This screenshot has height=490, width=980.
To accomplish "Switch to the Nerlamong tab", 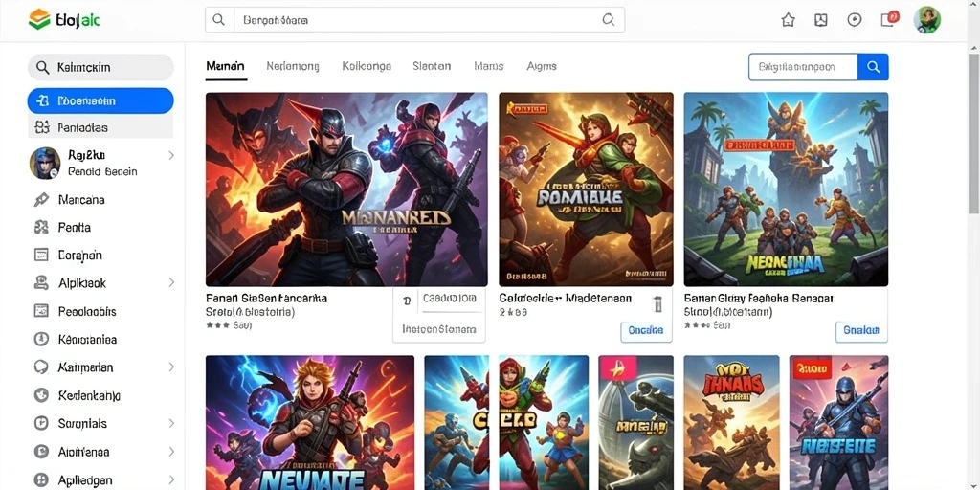I will 293,66.
